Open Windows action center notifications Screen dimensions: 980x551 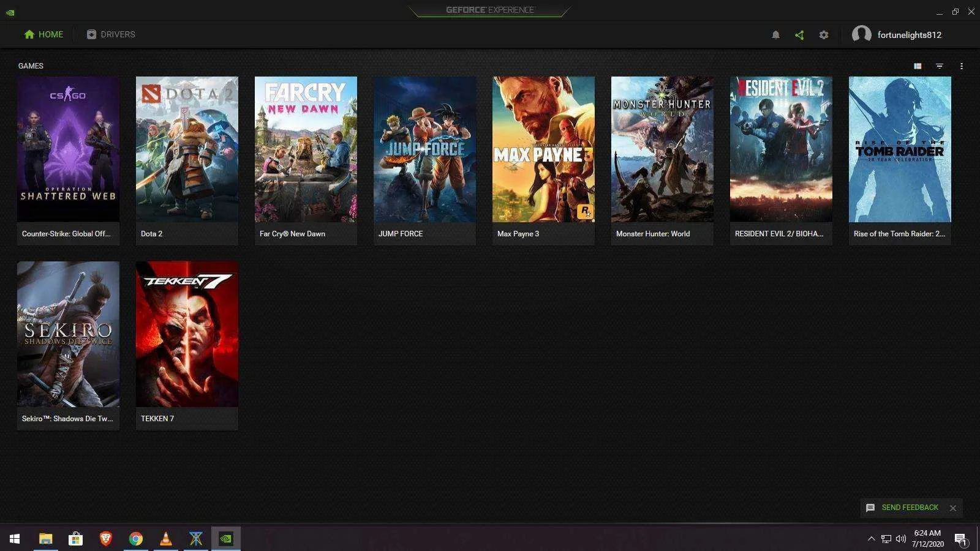(x=960, y=539)
